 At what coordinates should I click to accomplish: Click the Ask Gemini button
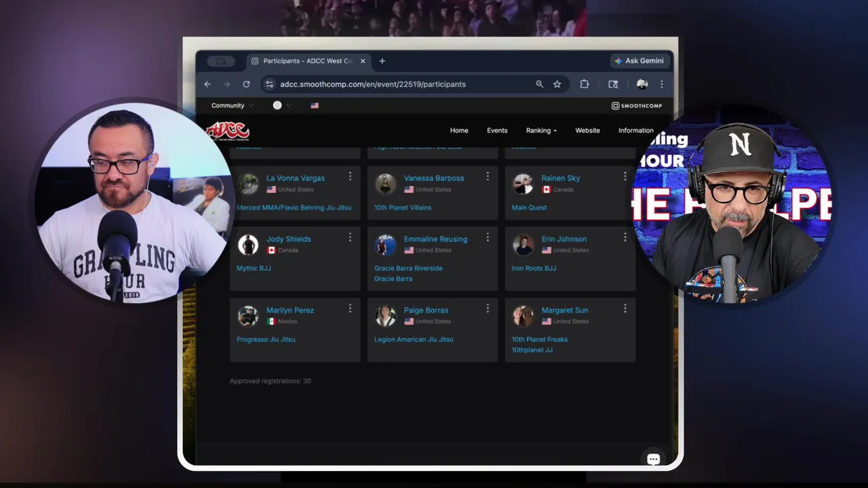[x=639, y=61]
